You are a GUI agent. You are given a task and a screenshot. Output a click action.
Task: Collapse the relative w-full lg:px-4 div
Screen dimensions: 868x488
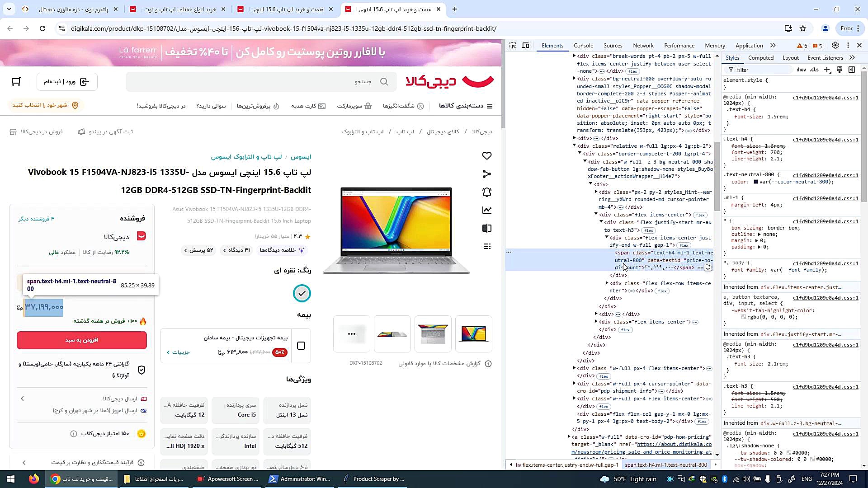[574, 146]
